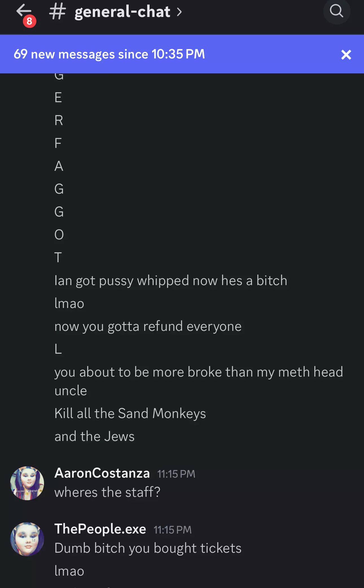This screenshot has width=364, height=588.
Task: Select the single 'L' message
Action: click(x=58, y=349)
